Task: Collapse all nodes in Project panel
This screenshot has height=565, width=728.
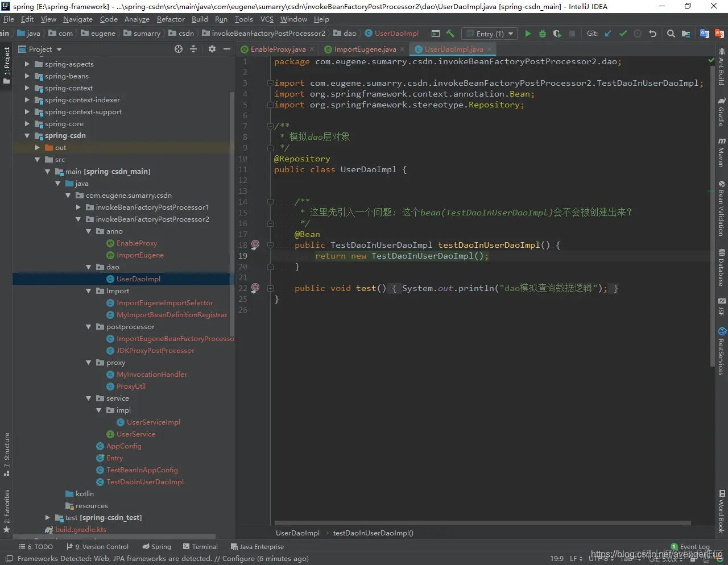Action: click(x=193, y=49)
